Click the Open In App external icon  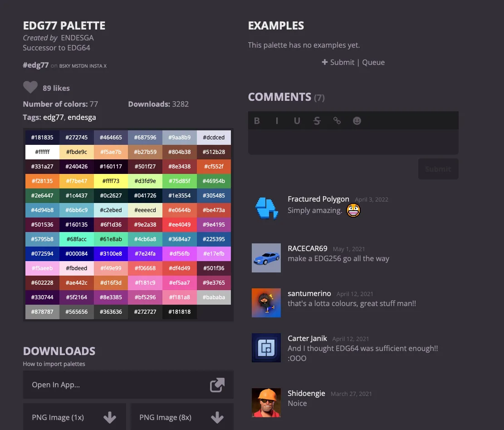pos(217,385)
